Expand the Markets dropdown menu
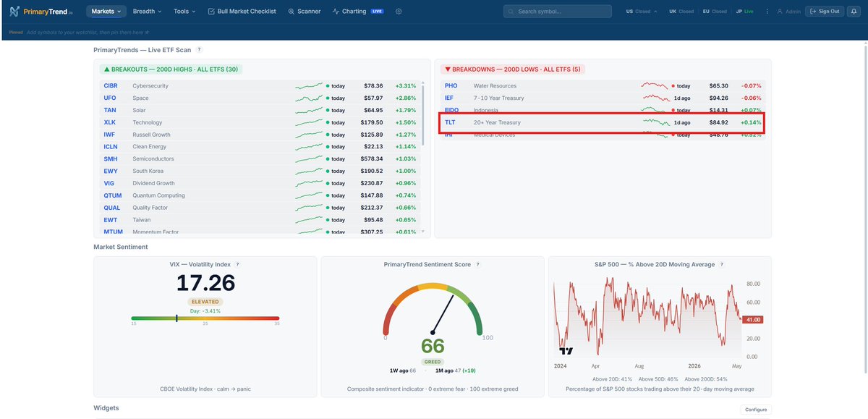868x419 pixels. coord(106,12)
